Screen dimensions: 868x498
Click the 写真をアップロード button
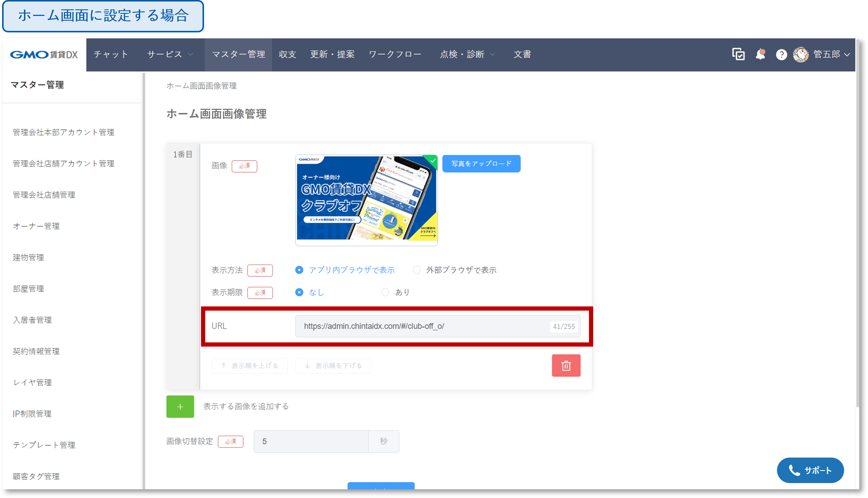click(x=481, y=163)
